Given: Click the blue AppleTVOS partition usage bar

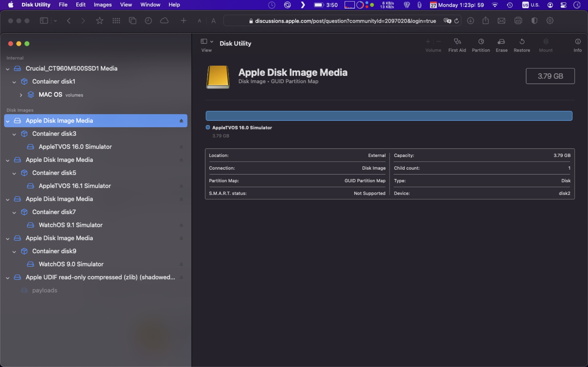Looking at the screenshot, I should [x=389, y=116].
